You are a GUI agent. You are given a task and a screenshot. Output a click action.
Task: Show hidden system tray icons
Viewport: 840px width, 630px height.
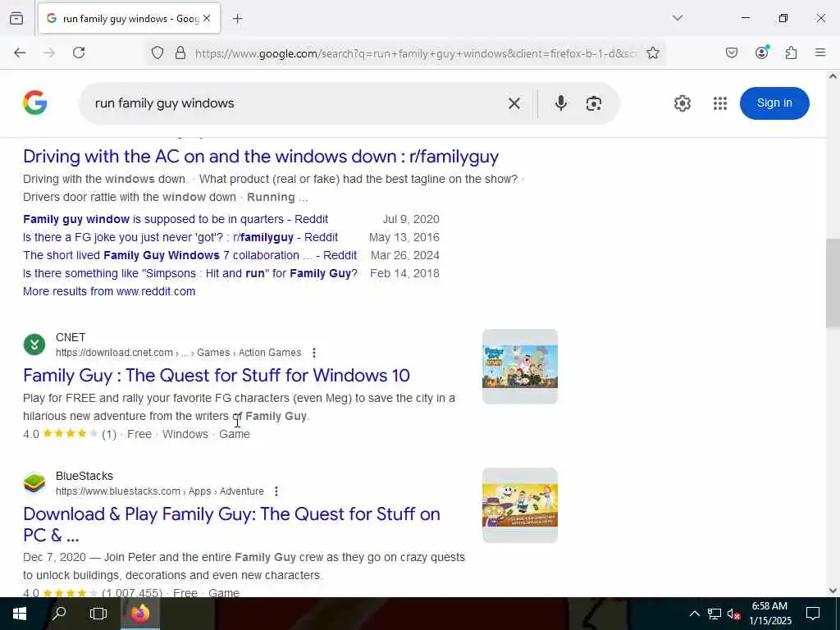[694, 614]
